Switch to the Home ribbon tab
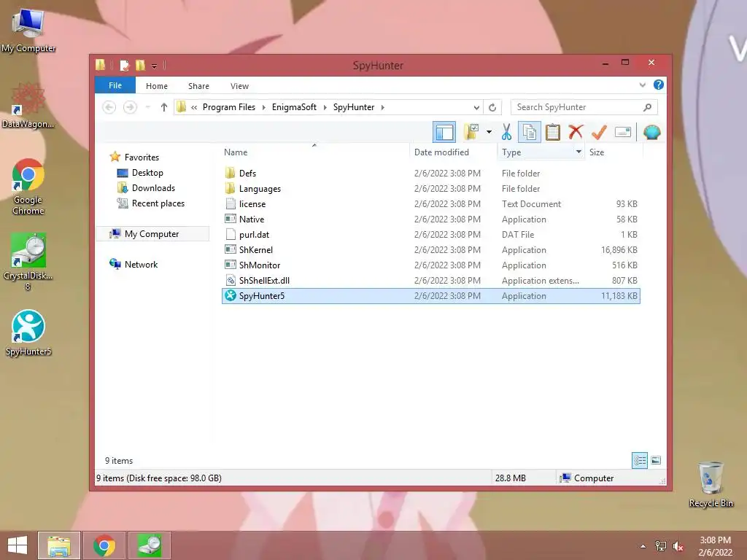 tap(157, 86)
